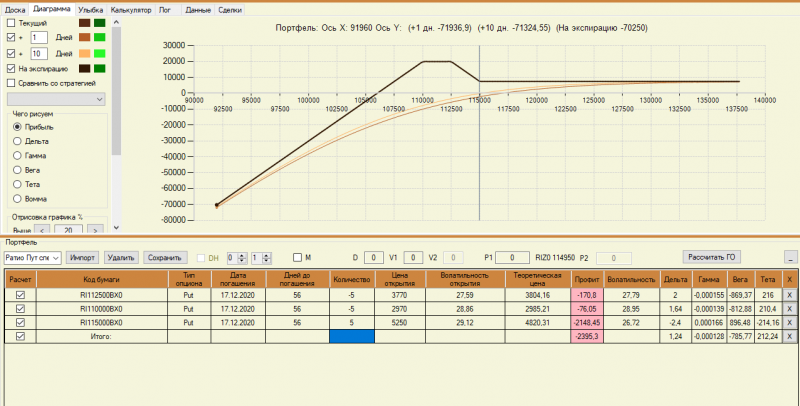The width and height of the screenshot is (800, 406).
Task: Click the right arrow in graph drawing percent
Action: [x=95, y=231]
